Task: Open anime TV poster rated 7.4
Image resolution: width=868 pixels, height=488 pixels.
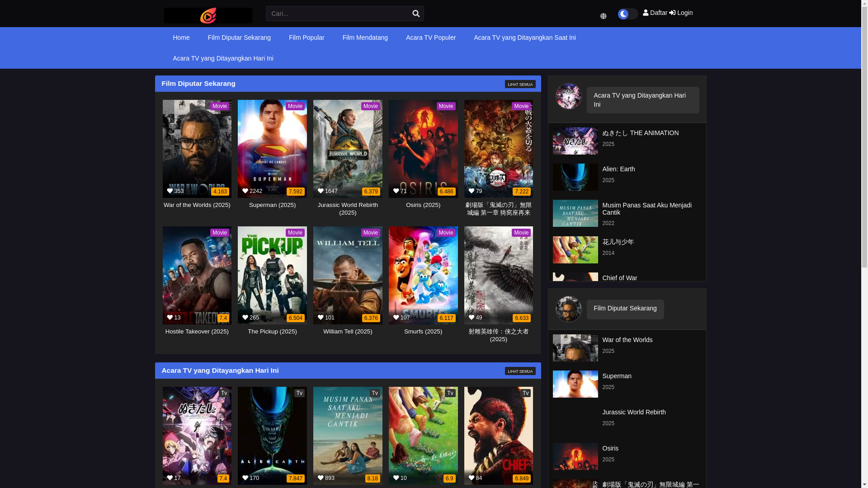Action: [x=197, y=436]
